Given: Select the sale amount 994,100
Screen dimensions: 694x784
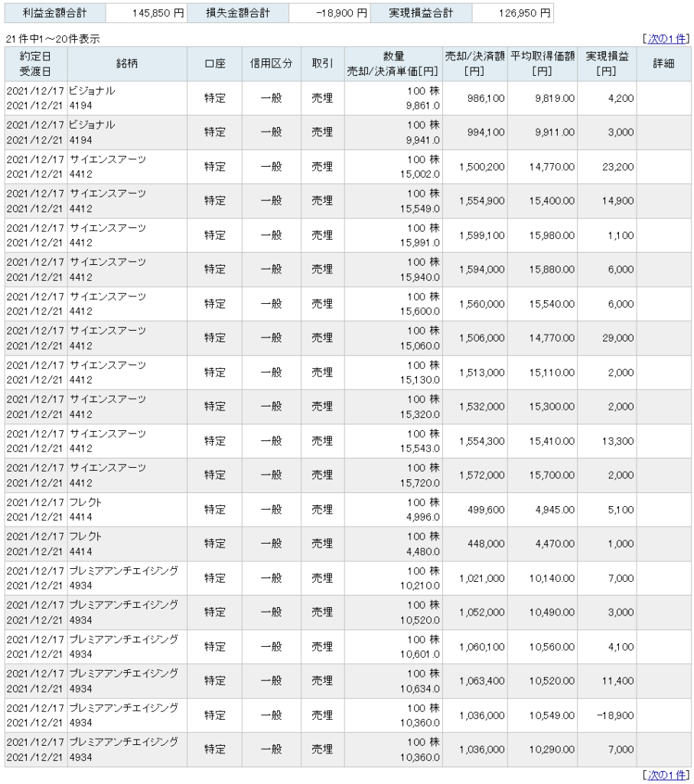Looking at the screenshot, I should pos(486,132).
